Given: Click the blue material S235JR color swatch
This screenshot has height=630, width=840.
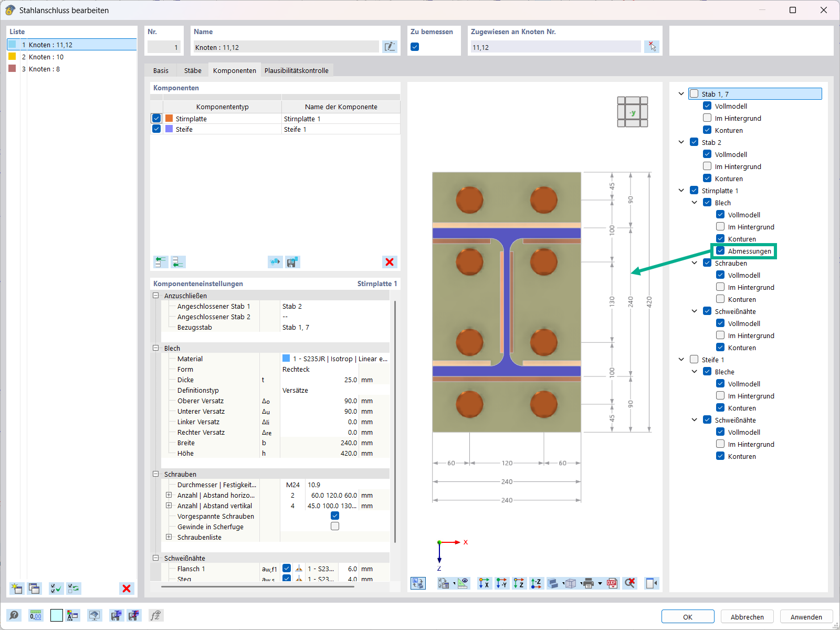Looking at the screenshot, I should [x=286, y=358].
